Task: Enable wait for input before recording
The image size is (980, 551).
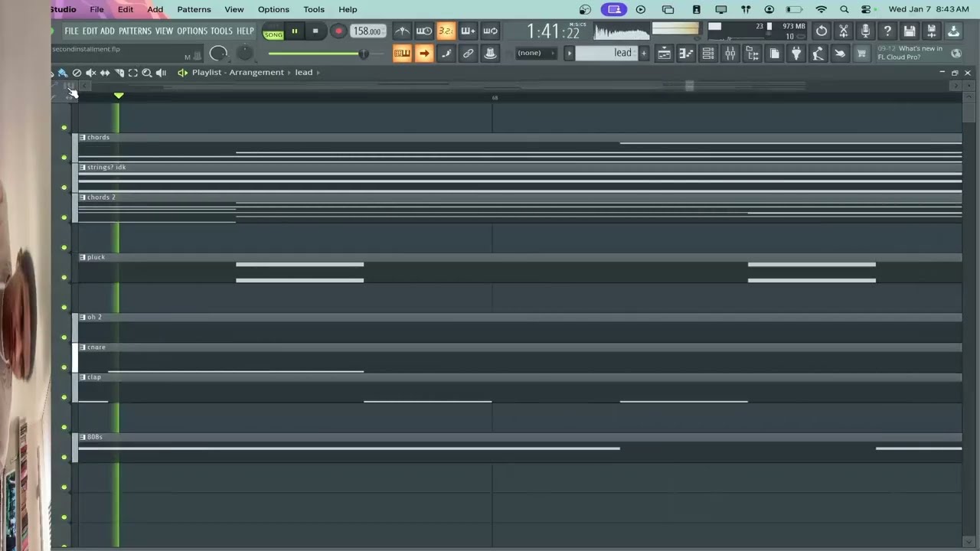Action: click(423, 31)
